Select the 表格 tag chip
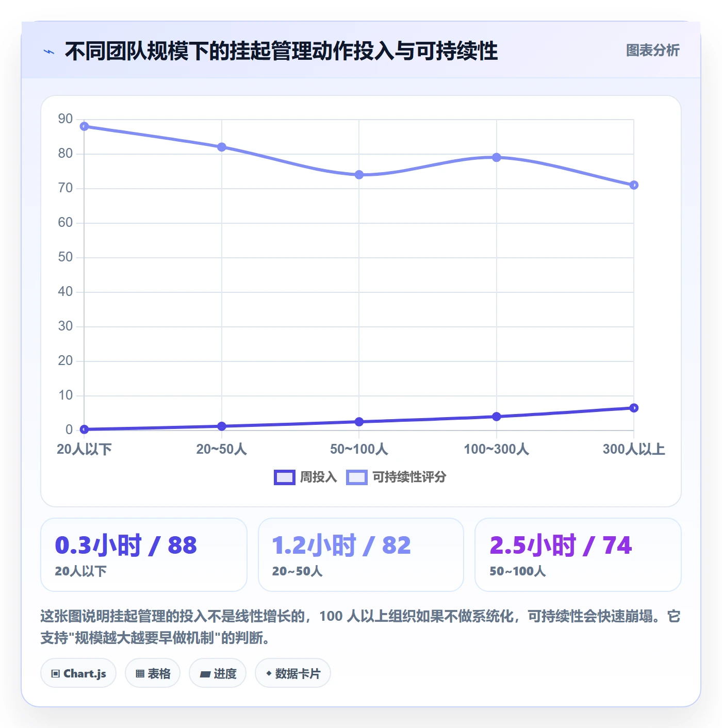This screenshot has width=722, height=728. (x=153, y=673)
